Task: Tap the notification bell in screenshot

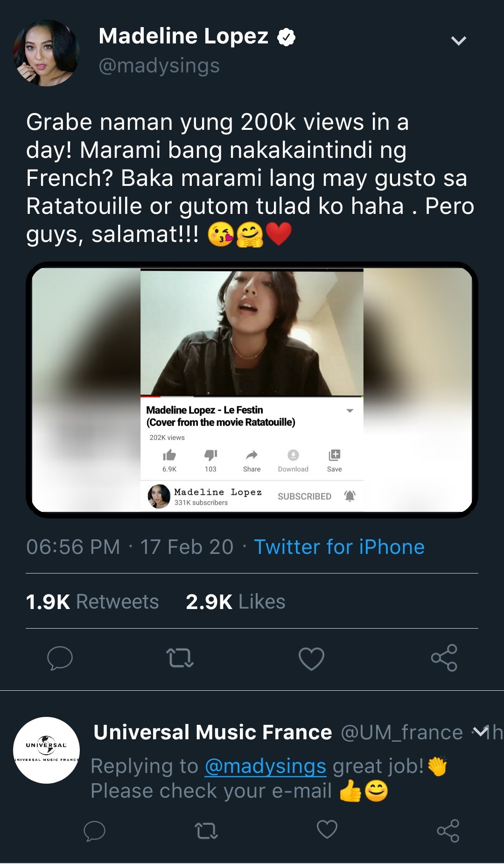Action: point(350,496)
